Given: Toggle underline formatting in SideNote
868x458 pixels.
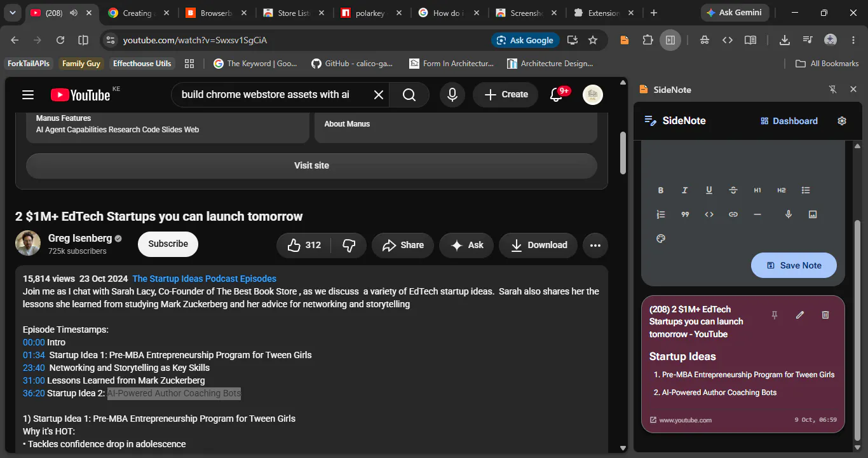Looking at the screenshot, I should point(709,190).
